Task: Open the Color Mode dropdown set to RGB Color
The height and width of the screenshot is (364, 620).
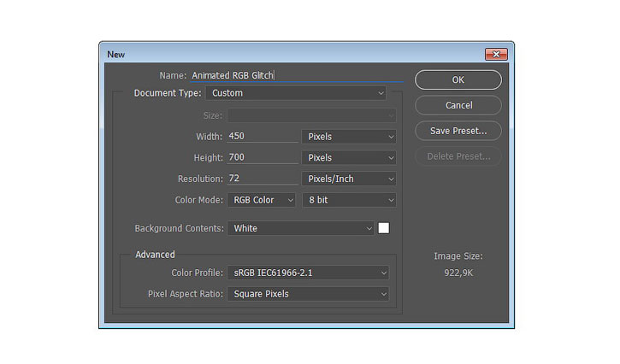Action: (x=262, y=200)
